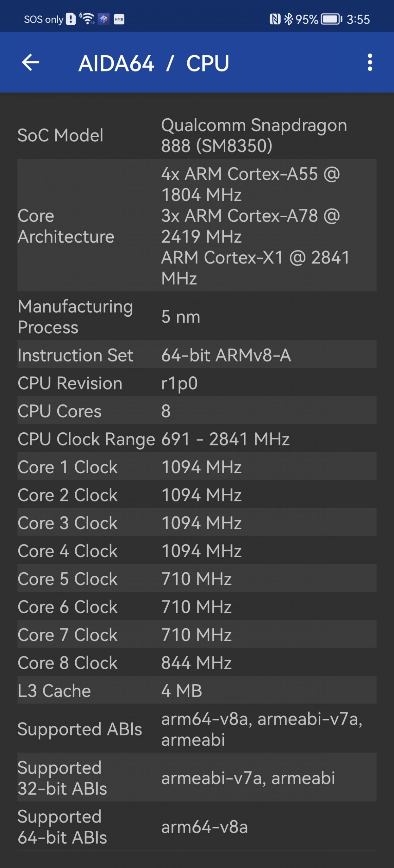The height and width of the screenshot is (868, 394).
Task: Select the L3 Cache row
Action: click(197, 691)
